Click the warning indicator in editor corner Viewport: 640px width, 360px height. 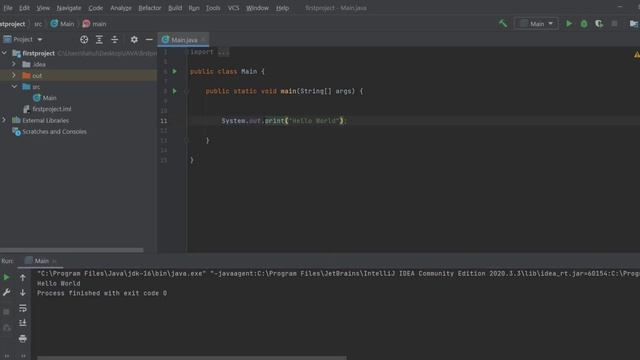coord(636,55)
